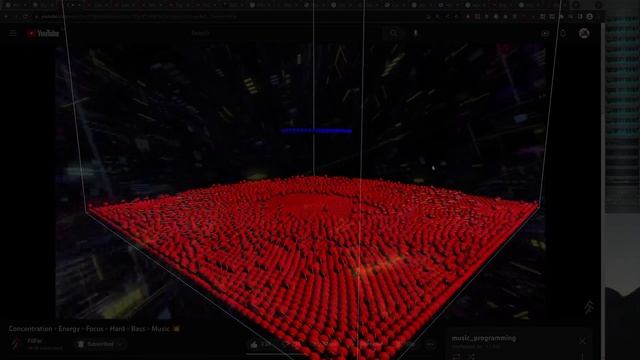Open the channel avatar below the video
The height and width of the screenshot is (360, 640).
pos(16,344)
